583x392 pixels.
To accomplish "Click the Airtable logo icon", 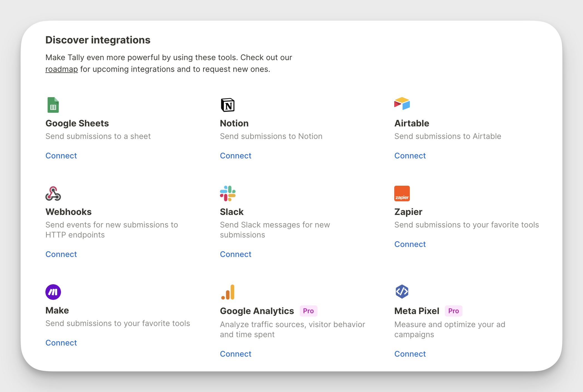I will pyautogui.click(x=402, y=104).
